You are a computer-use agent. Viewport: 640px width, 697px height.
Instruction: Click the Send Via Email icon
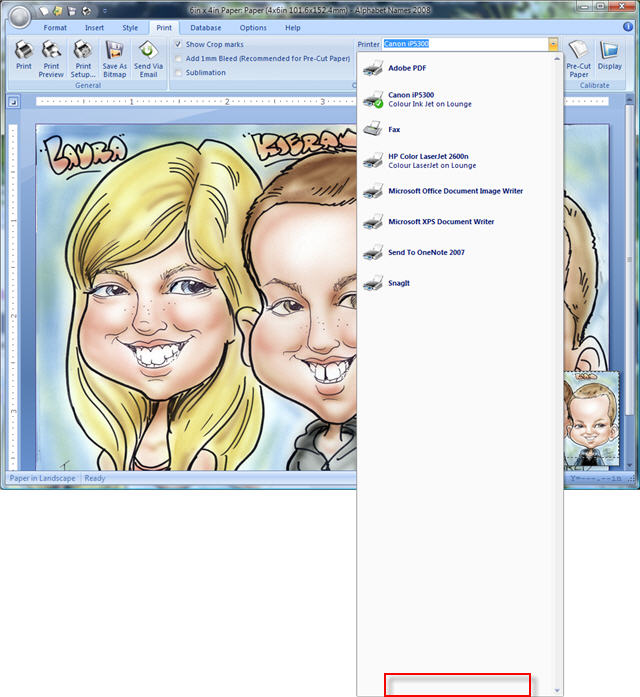pos(148,56)
